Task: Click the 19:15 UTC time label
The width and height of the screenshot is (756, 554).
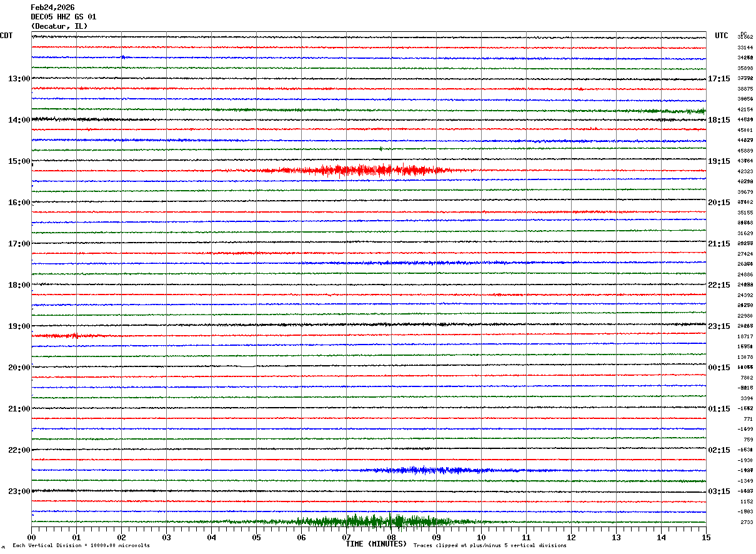Action: [719, 161]
